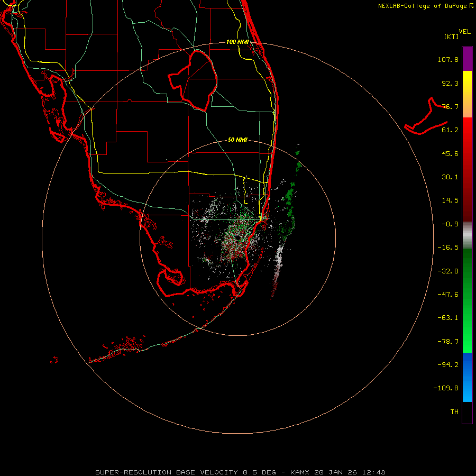Click the Lake Okeechobee outline on map

tap(193, 80)
